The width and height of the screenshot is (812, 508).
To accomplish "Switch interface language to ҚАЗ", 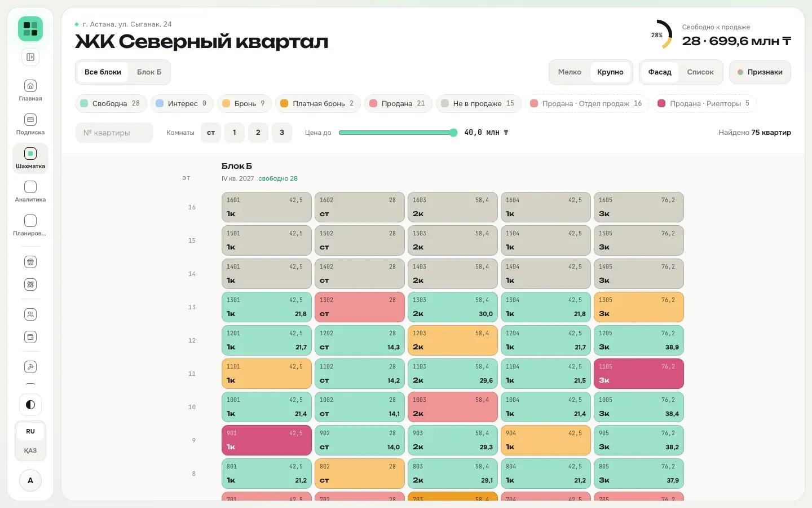I will [x=30, y=450].
